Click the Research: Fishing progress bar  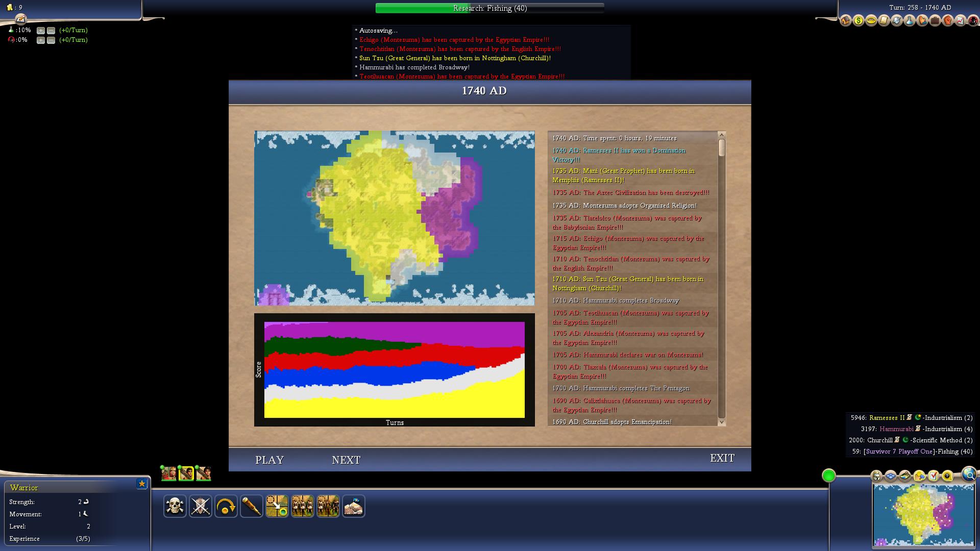click(490, 8)
